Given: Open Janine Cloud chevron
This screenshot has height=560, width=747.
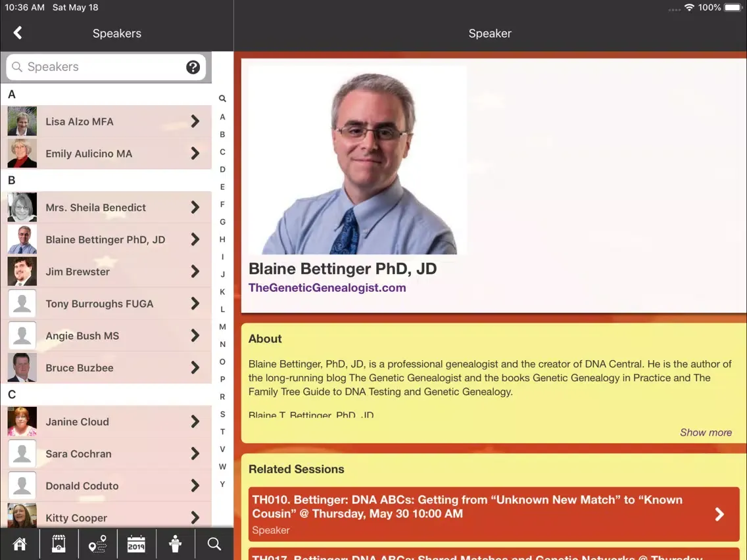Looking at the screenshot, I should 195,421.
